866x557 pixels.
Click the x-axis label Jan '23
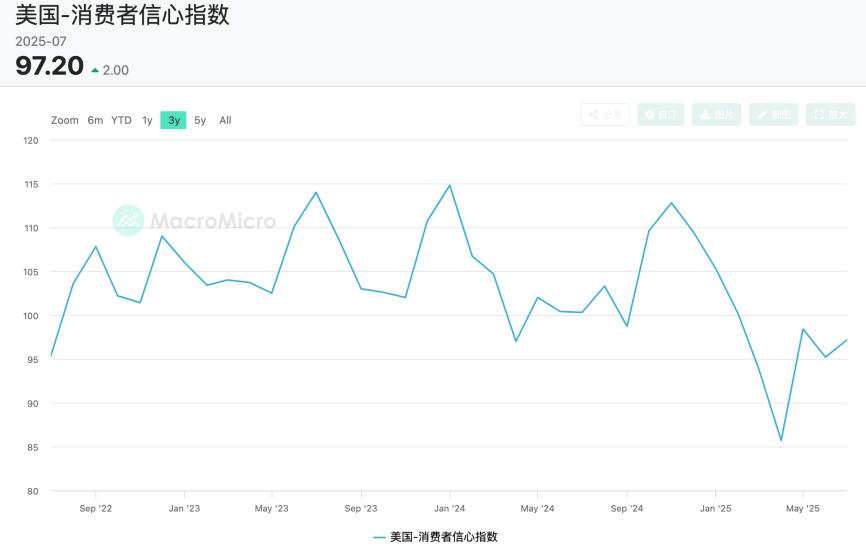pyautogui.click(x=184, y=508)
